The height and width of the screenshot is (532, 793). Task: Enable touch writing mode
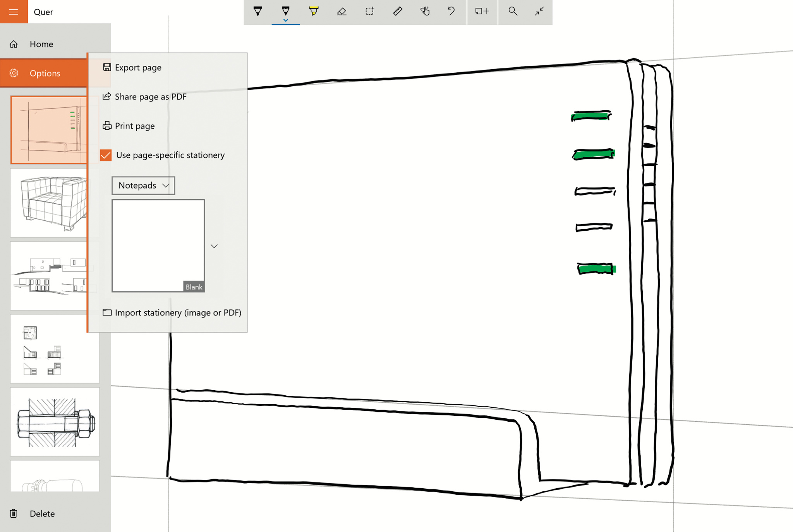[425, 11]
